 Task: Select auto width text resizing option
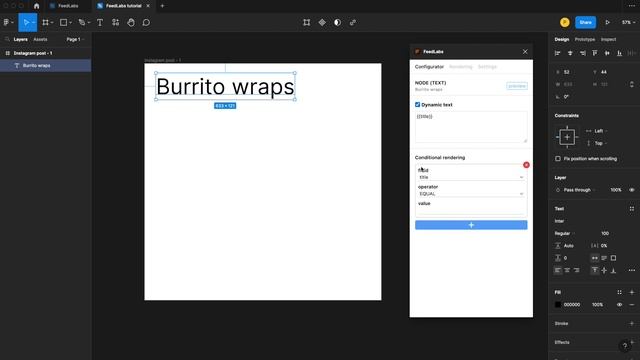click(x=595, y=258)
